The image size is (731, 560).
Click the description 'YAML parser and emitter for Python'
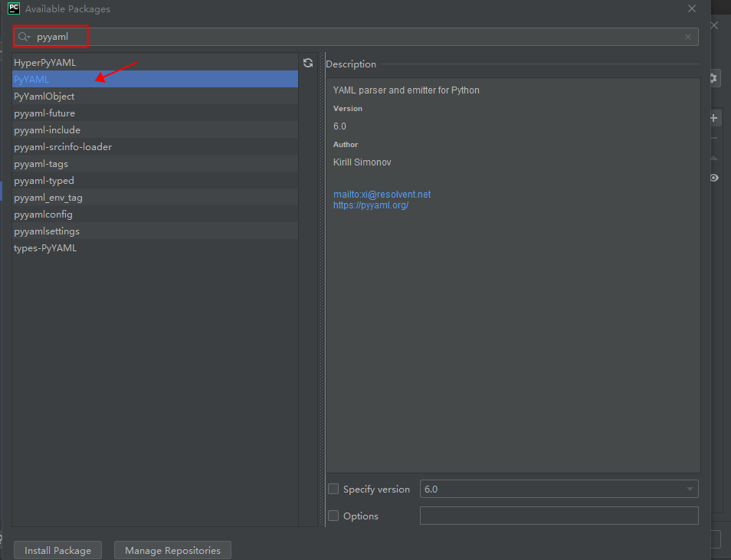[406, 90]
